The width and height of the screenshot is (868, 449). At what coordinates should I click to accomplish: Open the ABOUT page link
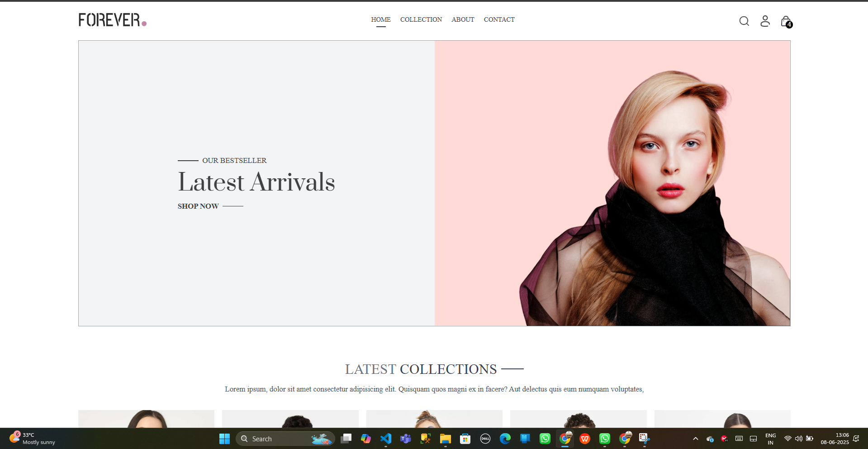pos(463,19)
